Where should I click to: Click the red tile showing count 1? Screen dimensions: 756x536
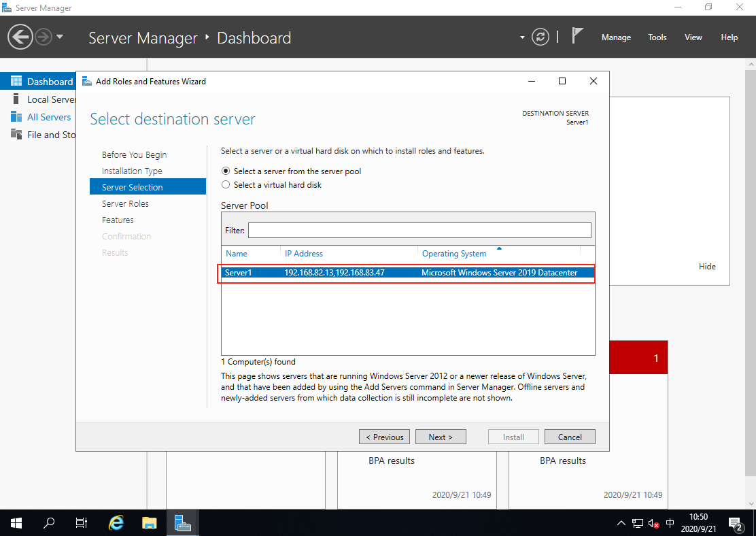(638, 358)
